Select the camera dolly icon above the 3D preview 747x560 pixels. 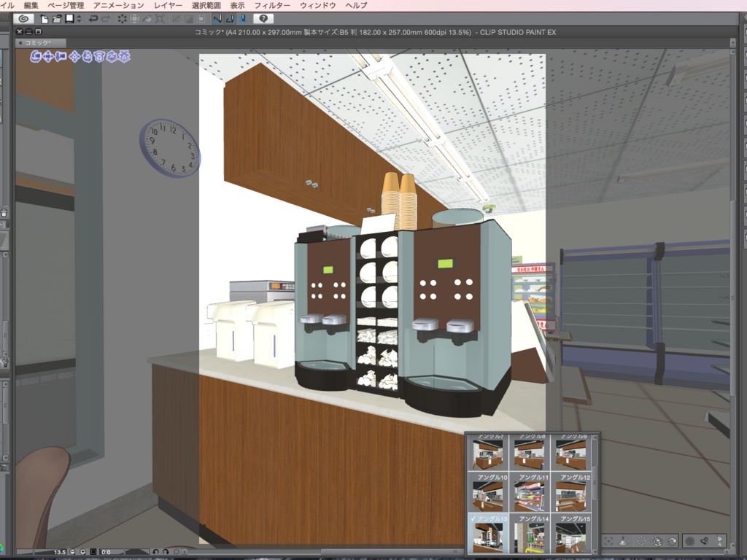pyautogui.click(x=60, y=56)
